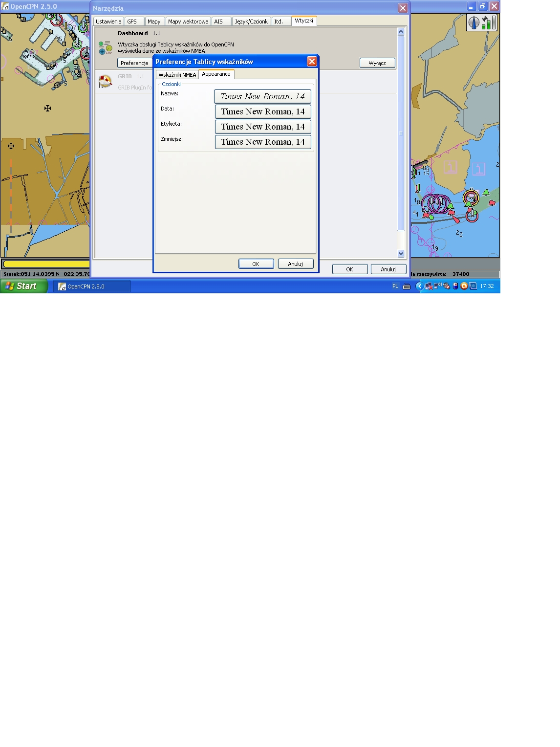The image size is (560, 747).
Task: Click the yellow chart bar key under the map
Action: 46,264
